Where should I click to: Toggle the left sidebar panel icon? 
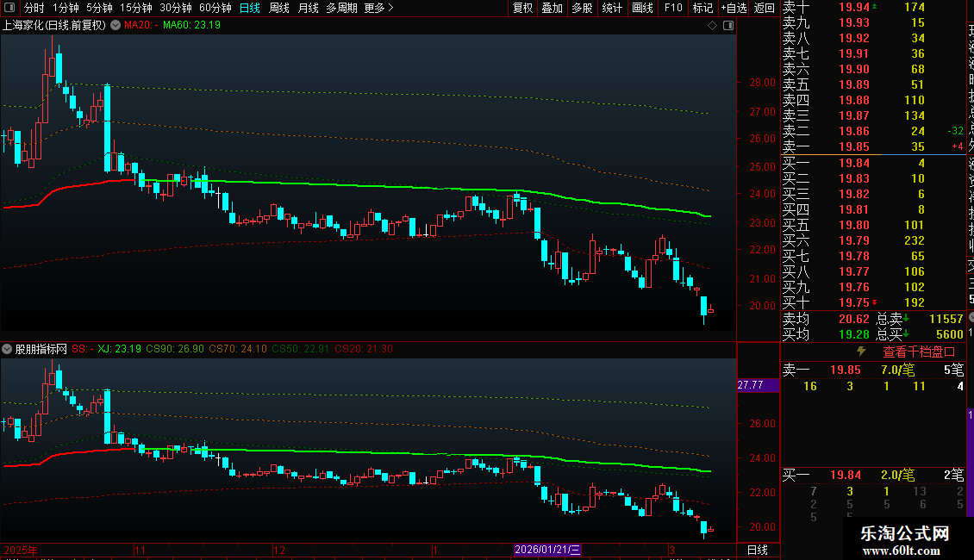(9, 9)
